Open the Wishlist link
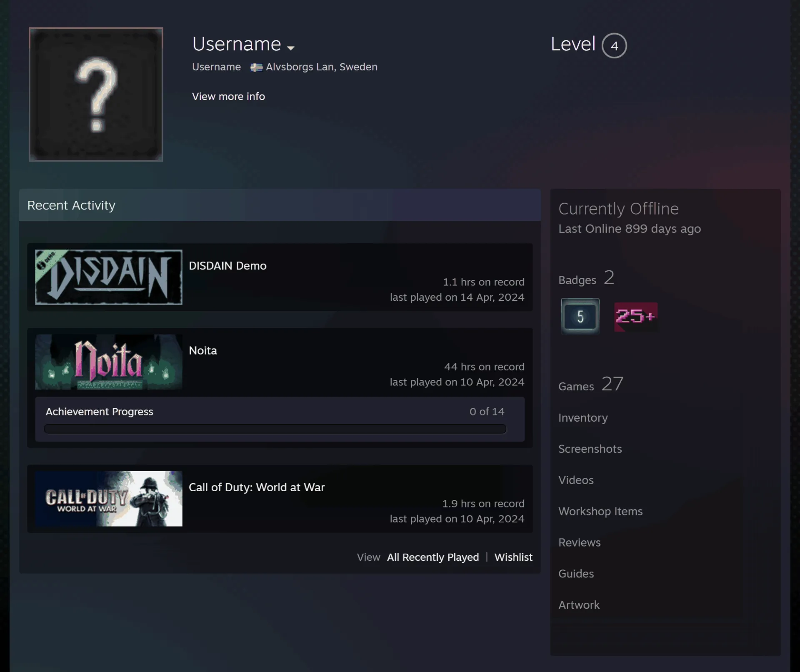800x672 pixels. coord(513,557)
